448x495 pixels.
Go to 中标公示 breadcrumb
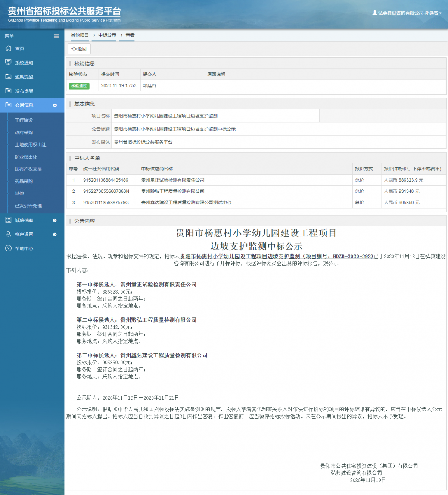[108, 35]
